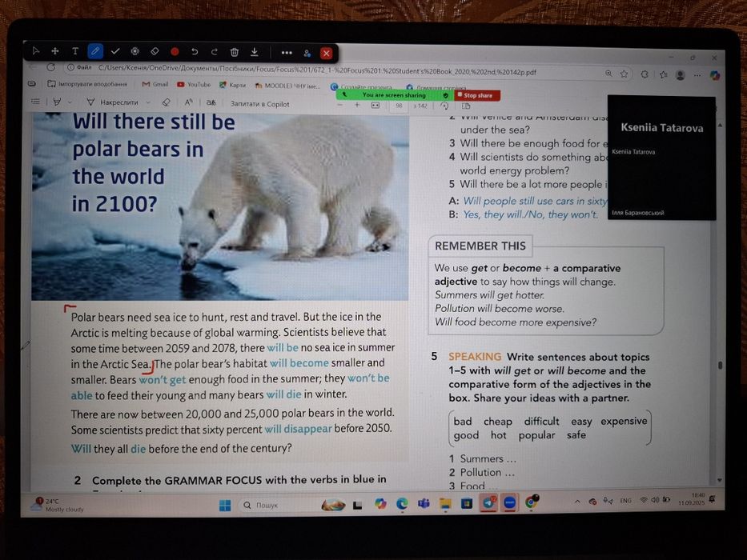Zoom out the PDF with minus button
This screenshot has height=560, width=747.
tap(340, 105)
